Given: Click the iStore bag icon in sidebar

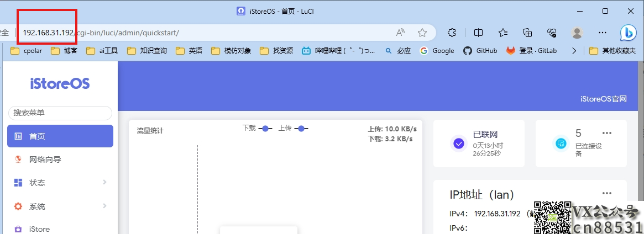Looking at the screenshot, I should click(18, 229).
